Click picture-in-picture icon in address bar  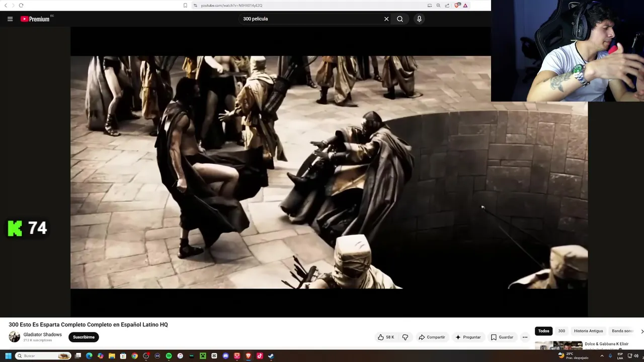(430, 6)
